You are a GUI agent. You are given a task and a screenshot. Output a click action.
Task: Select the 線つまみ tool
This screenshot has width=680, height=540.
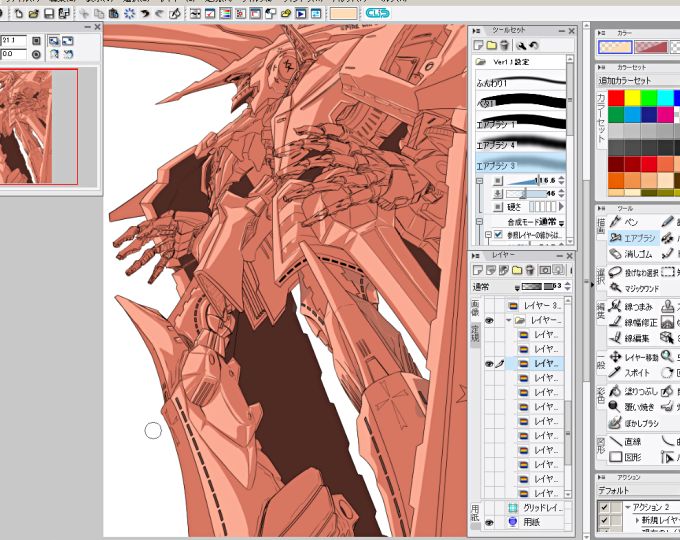pos(631,307)
